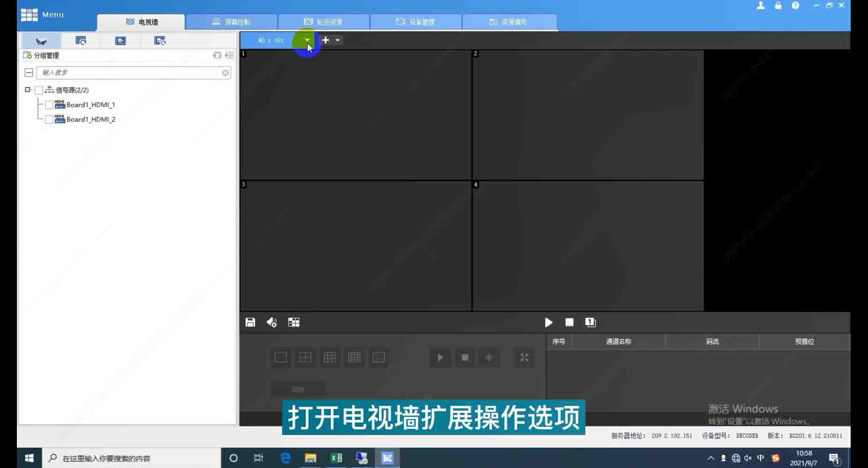Viewport: 868px width, 468px height.
Task: Select video wall window 3
Action: 356,246
